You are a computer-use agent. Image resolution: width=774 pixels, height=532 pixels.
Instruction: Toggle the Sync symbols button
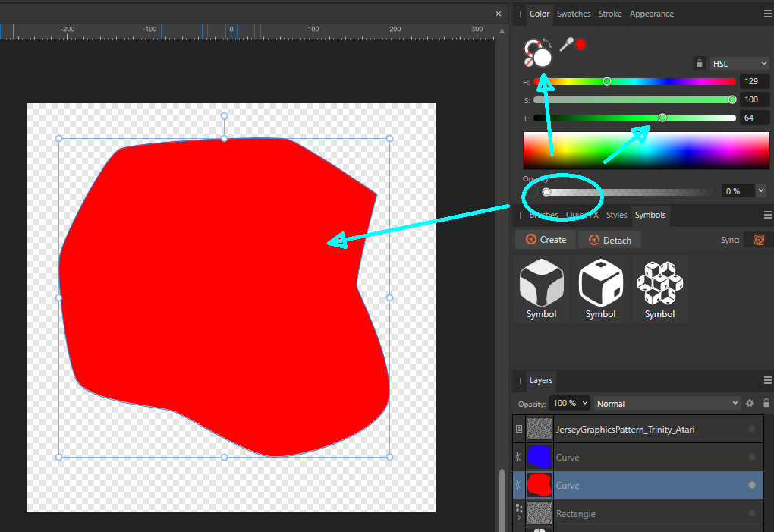tap(757, 240)
